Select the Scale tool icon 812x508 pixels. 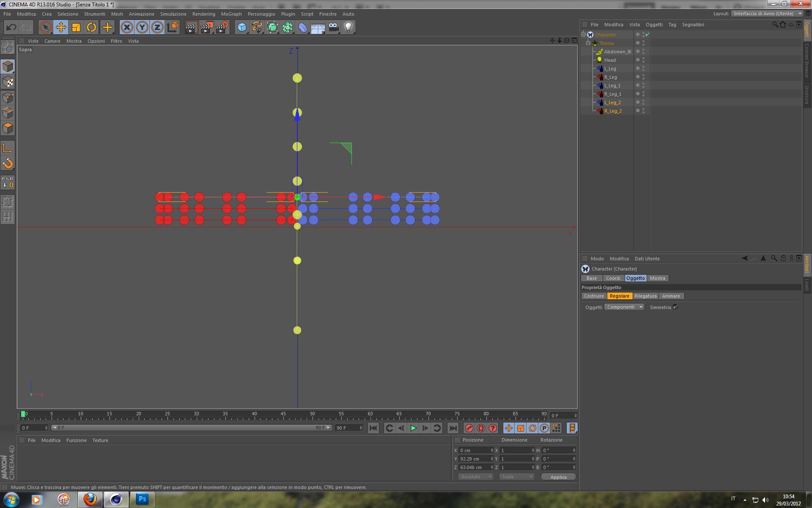point(76,28)
